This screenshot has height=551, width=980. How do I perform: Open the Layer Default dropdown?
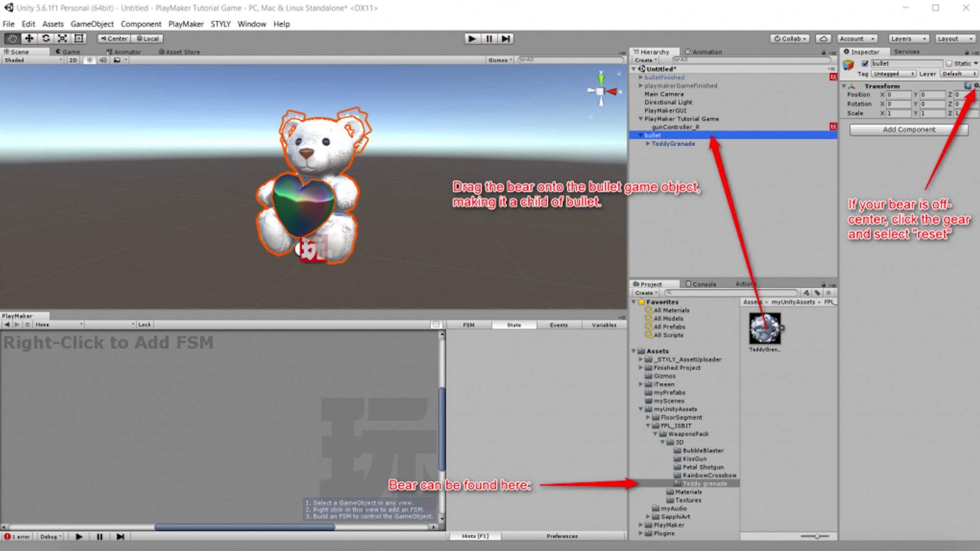(958, 74)
